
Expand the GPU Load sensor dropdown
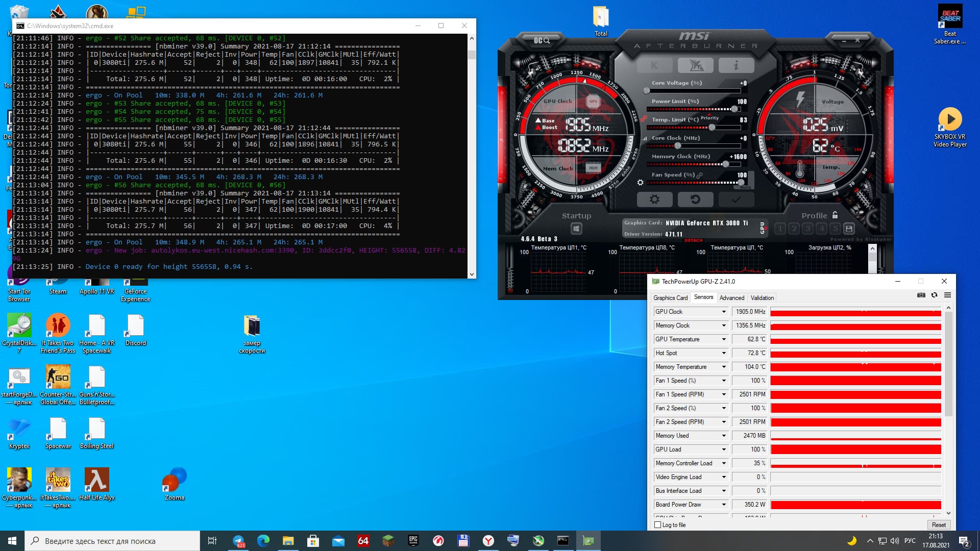(723, 449)
